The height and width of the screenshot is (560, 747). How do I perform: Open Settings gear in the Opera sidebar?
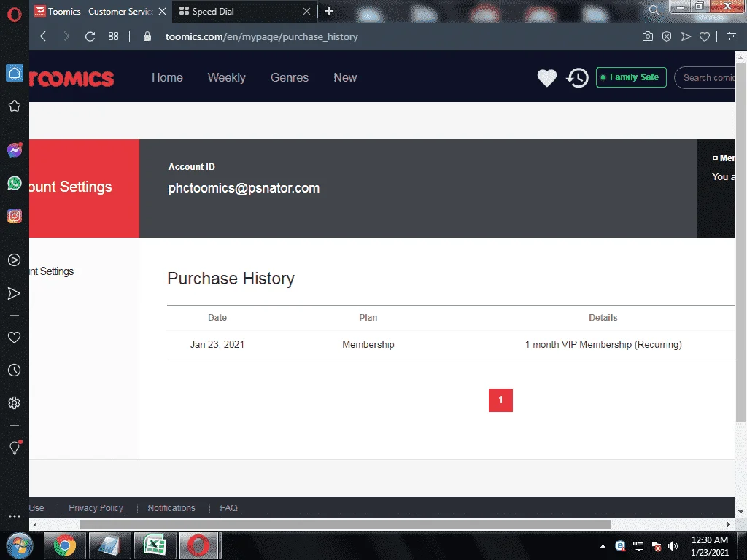(15, 402)
